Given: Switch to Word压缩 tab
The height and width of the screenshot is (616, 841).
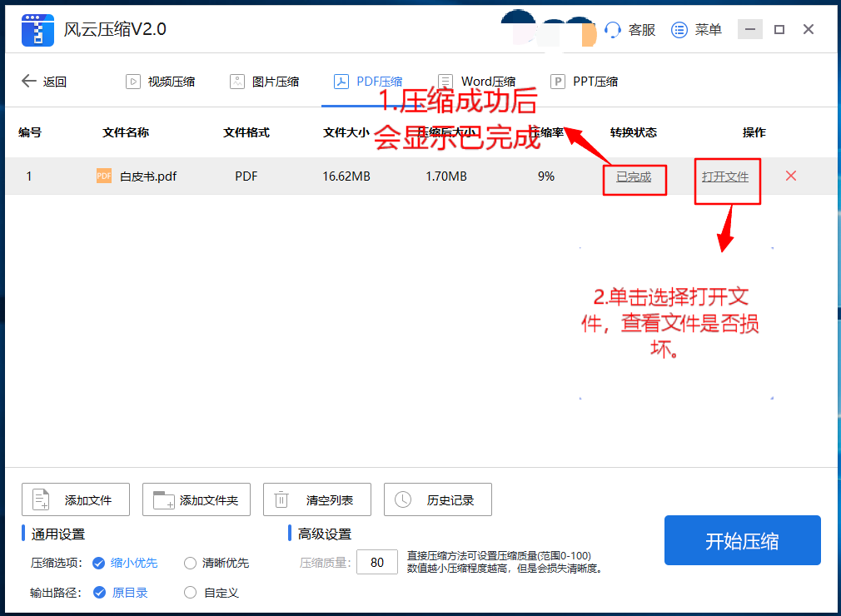Looking at the screenshot, I should click(x=477, y=82).
